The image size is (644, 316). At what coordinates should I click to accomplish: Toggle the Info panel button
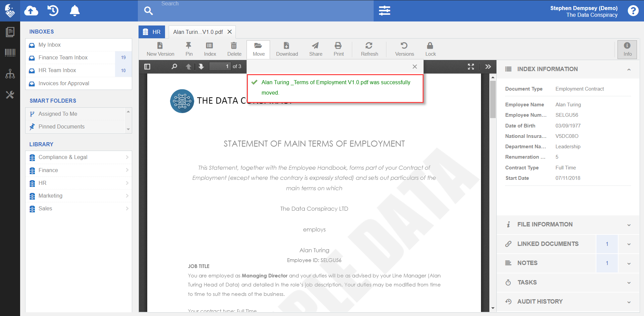627,49
